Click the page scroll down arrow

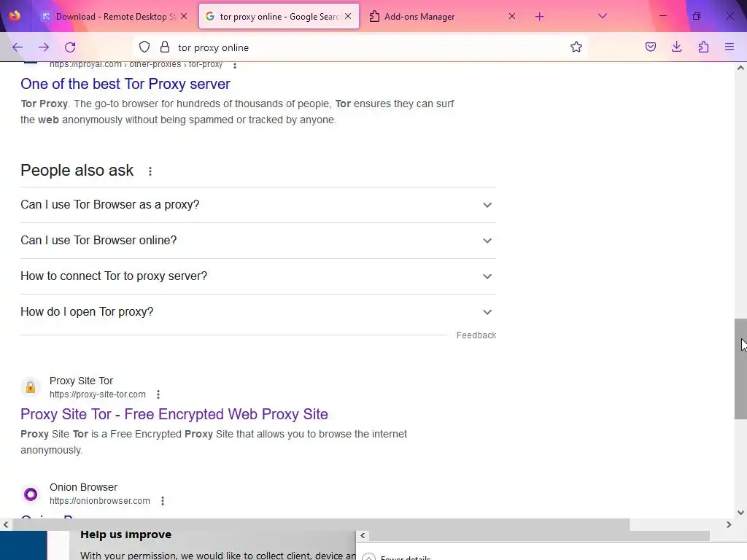[x=740, y=513]
